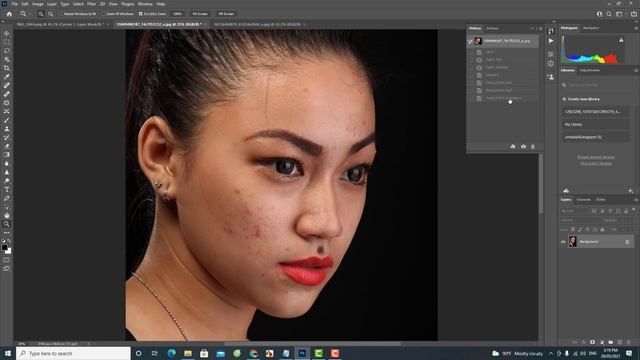Open the My Library entry
The image size is (640, 360).
596,124
